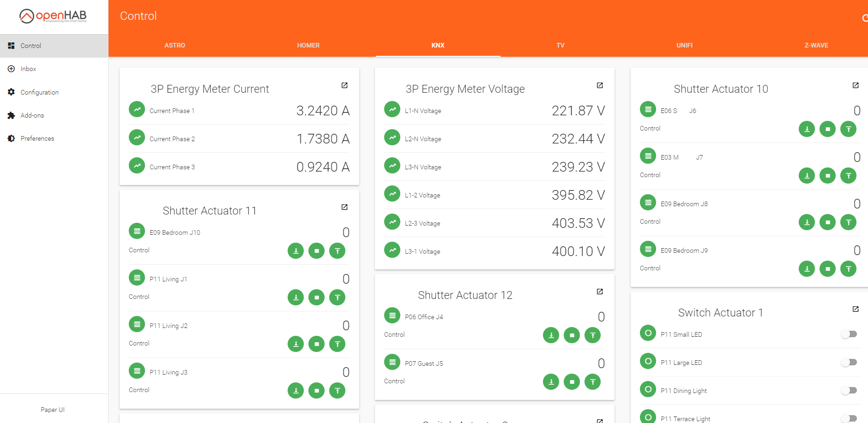Click the openHAB logo

(53, 16)
